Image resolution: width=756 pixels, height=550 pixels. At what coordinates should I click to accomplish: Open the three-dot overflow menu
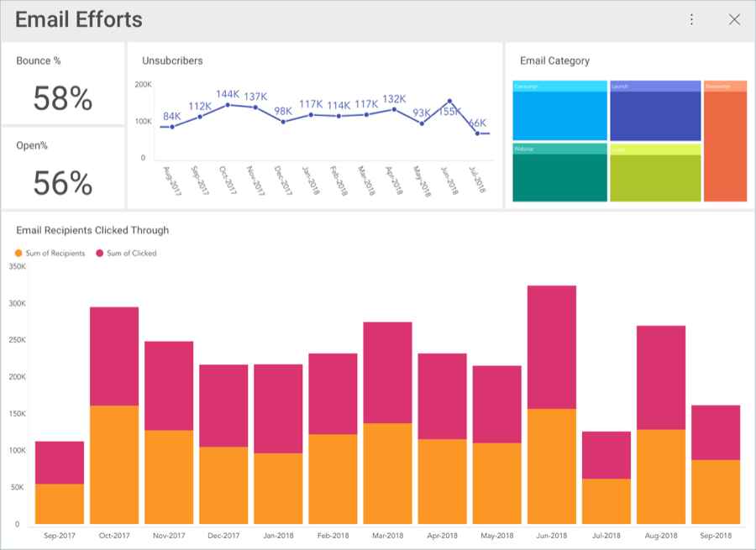691,20
